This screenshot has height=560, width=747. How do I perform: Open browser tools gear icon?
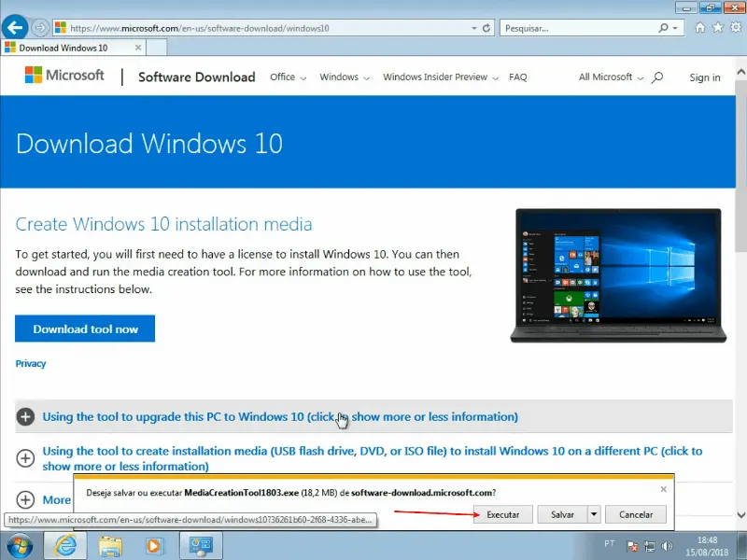tap(736, 28)
